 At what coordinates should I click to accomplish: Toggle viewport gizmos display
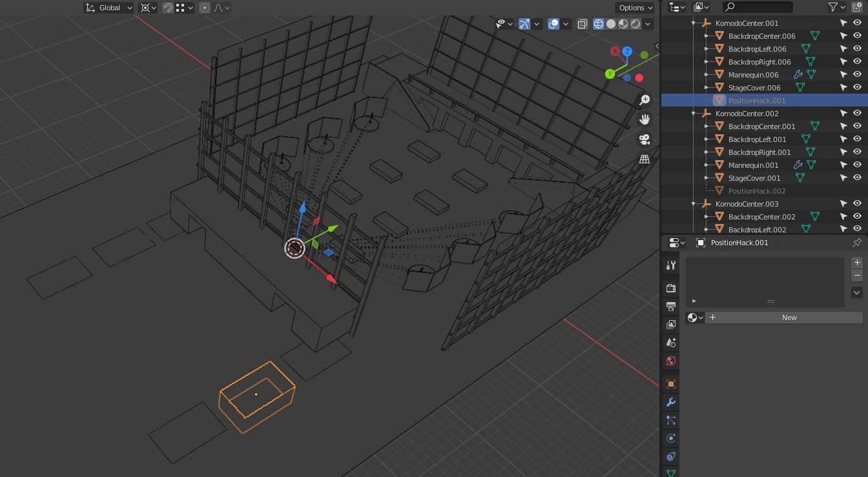524,24
